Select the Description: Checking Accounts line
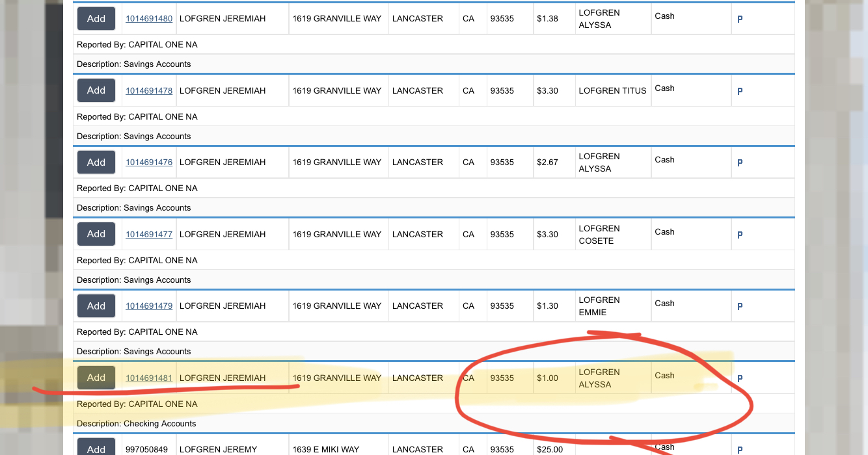The height and width of the screenshot is (455, 868). tap(137, 424)
